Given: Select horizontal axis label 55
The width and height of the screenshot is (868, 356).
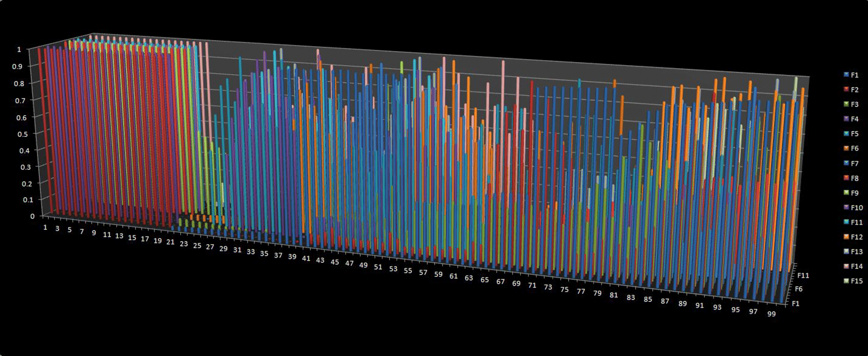Looking at the screenshot, I should [x=407, y=271].
